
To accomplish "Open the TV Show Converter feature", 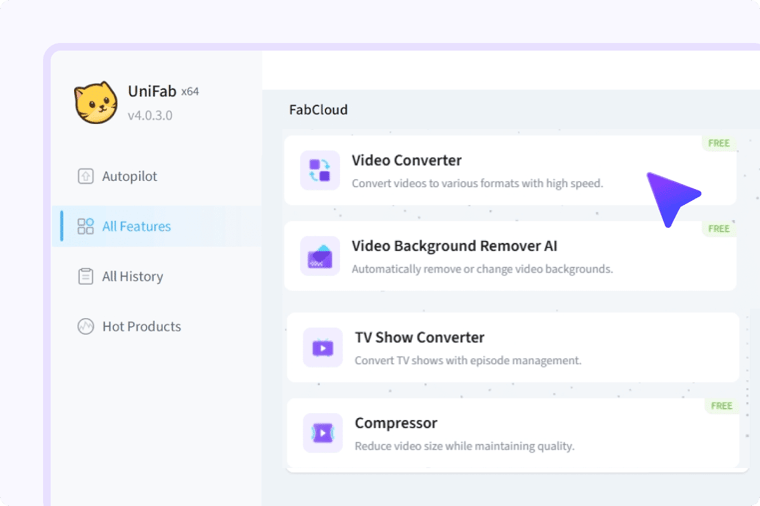I will (513, 348).
